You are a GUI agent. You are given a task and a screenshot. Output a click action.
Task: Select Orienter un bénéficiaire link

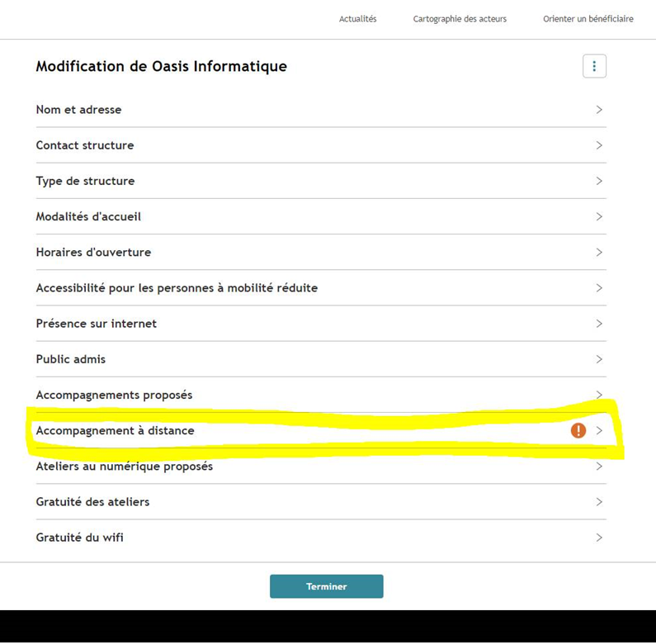(588, 19)
